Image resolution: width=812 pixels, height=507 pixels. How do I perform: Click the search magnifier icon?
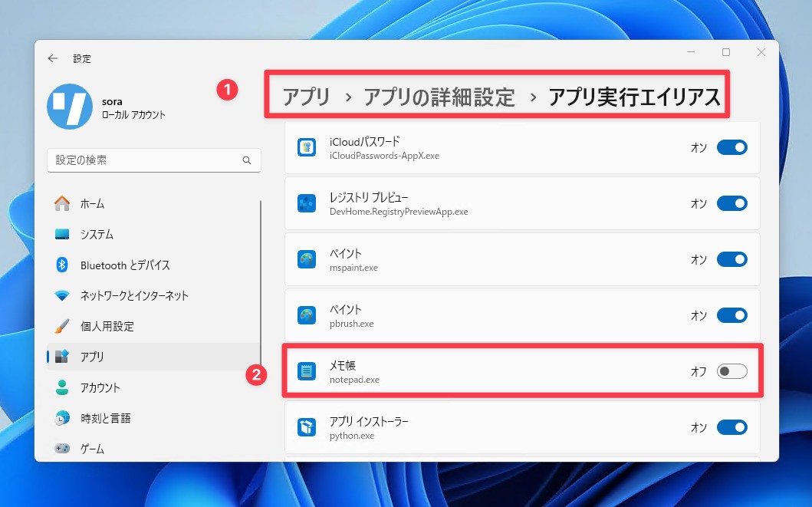click(247, 160)
